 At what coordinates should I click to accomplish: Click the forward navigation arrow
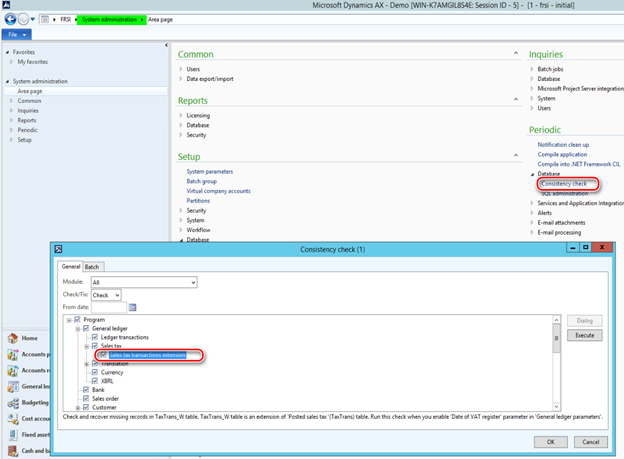tap(23, 19)
